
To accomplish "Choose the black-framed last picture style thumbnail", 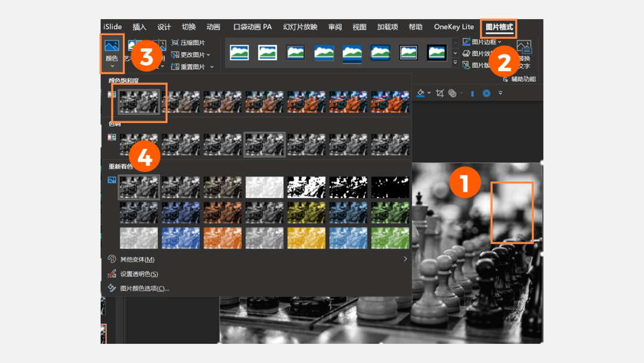I will 436,53.
